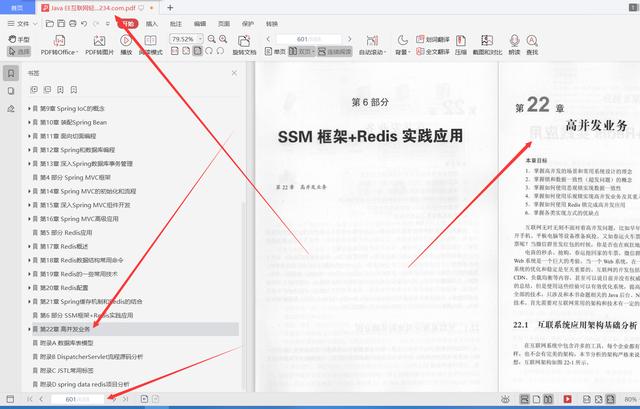The image size is (640, 409).
Task: Click collapse-all bookmarks icon in bookmark panel
Action: point(47,89)
